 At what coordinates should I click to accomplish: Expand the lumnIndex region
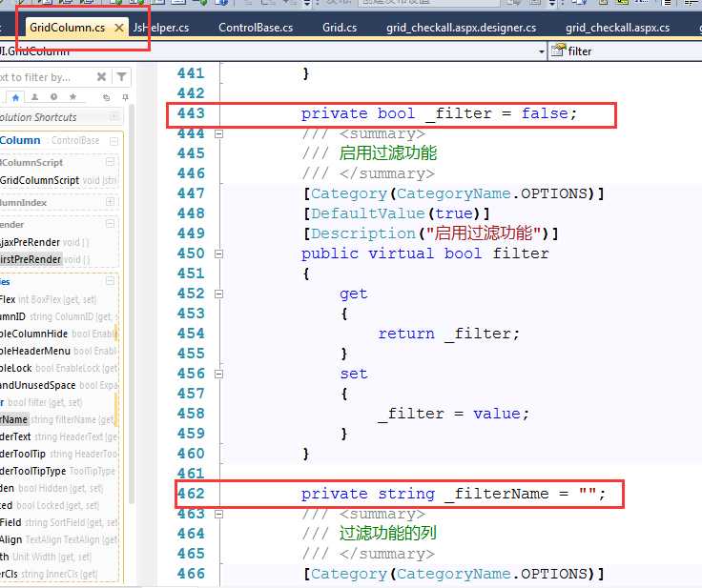[x=110, y=202]
